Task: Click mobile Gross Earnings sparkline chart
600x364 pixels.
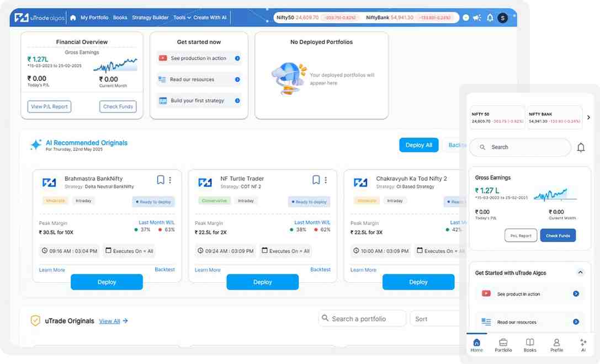Action: click(x=555, y=195)
